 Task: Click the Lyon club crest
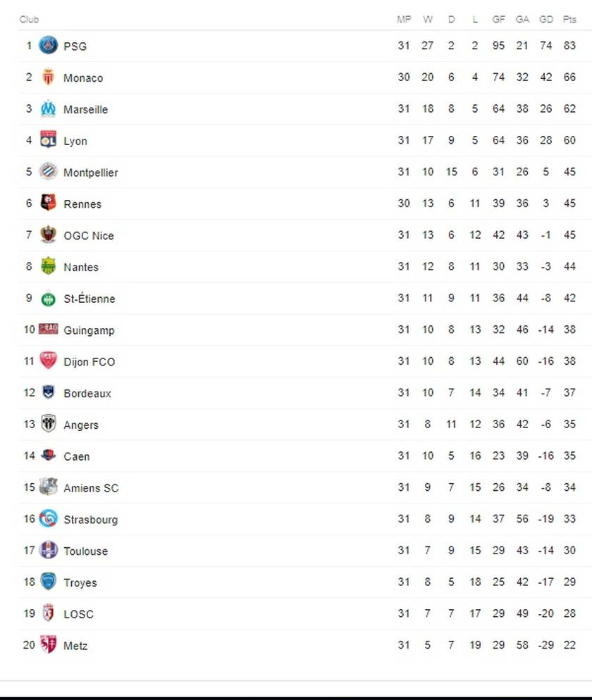pos(48,140)
